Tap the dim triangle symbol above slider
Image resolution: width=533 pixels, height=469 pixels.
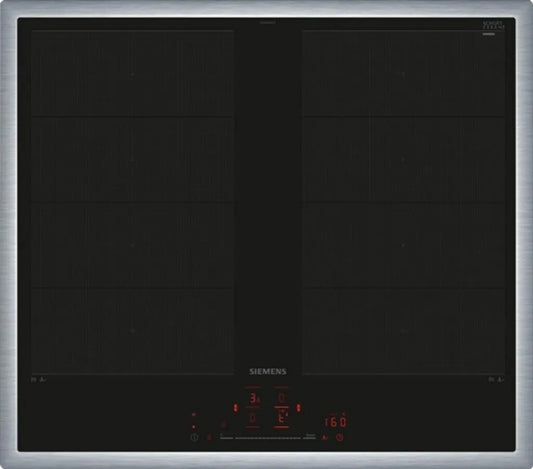223,424
